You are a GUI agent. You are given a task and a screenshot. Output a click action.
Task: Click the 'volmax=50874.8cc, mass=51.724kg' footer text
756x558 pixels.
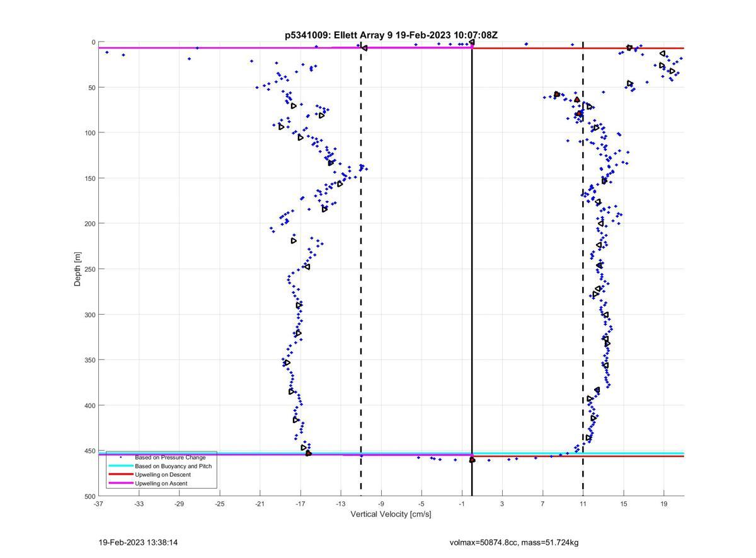point(514,542)
